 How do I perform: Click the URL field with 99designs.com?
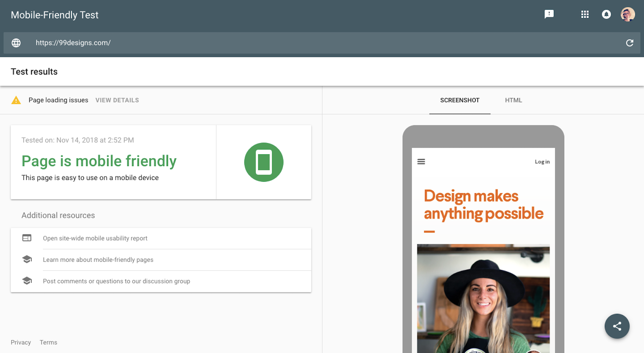322,43
